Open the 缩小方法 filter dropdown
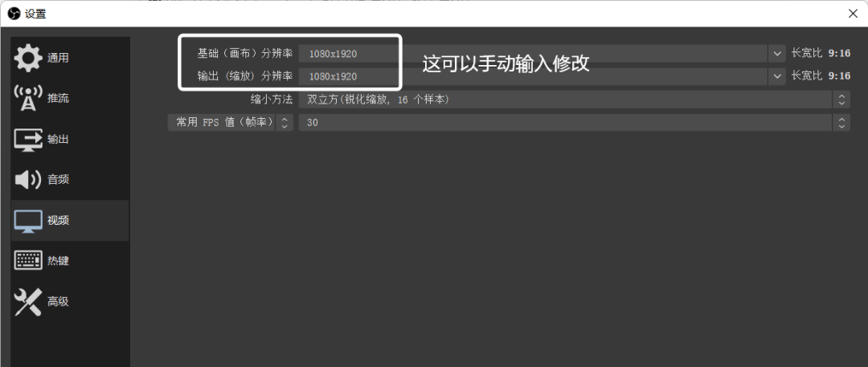 841,100
